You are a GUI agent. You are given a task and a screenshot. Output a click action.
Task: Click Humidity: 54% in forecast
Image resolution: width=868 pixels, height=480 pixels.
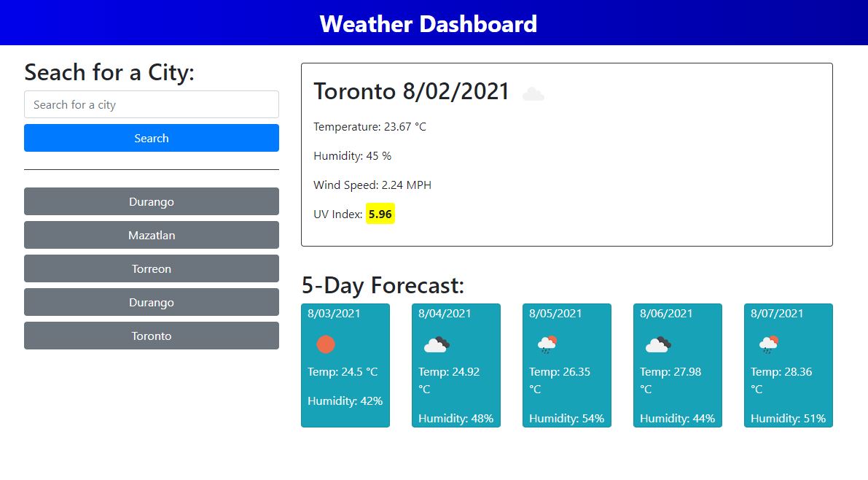[x=566, y=419]
